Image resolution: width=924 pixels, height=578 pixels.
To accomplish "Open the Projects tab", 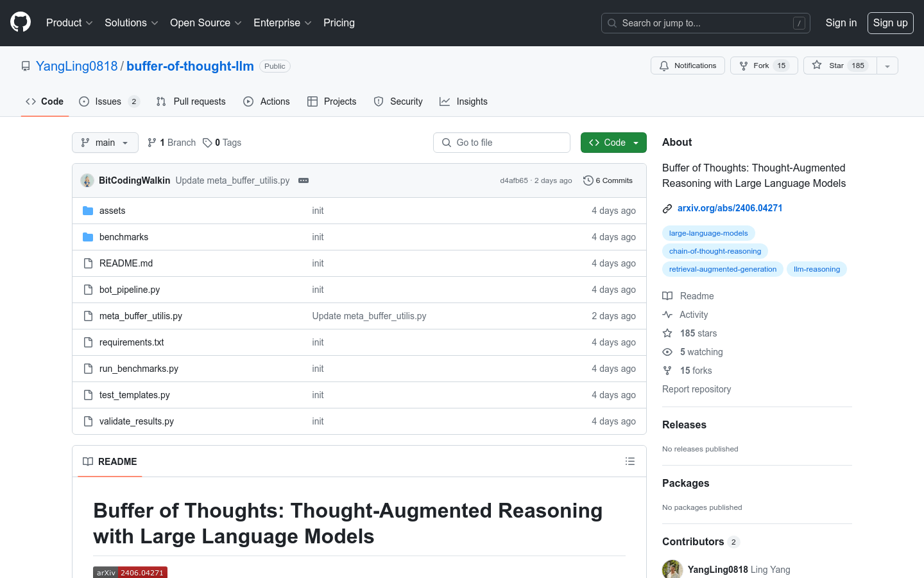I will tap(332, 101).
